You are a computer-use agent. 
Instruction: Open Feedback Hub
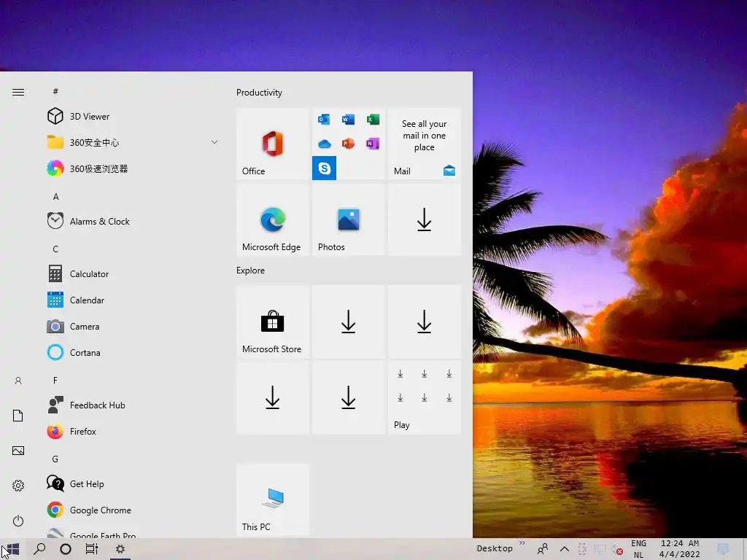131,405
